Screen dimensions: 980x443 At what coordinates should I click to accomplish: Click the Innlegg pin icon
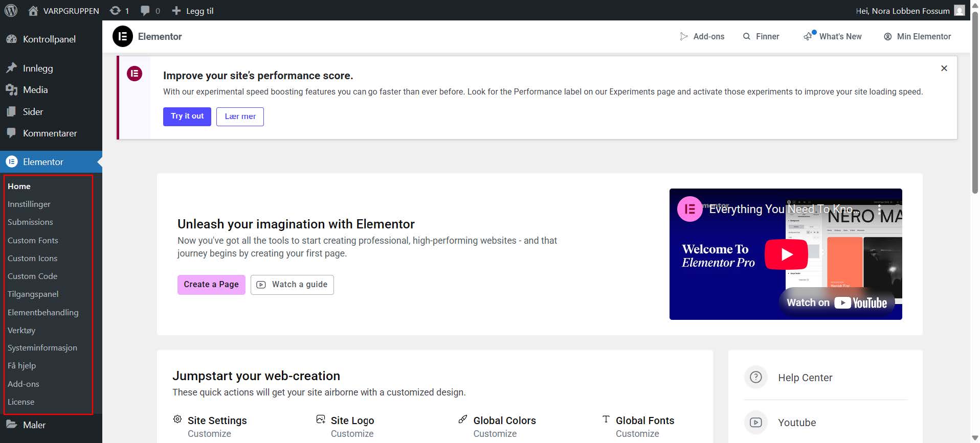pyautogui.click(x=11, y=68)
